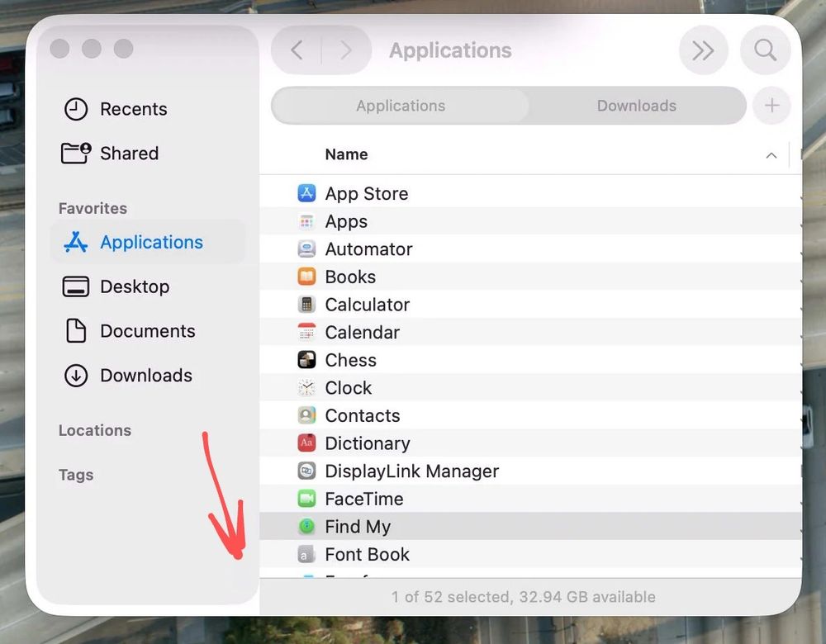826x644 pixels.
Task: Click the Recents clock icon in sidebar
Action: pos(76,109)
